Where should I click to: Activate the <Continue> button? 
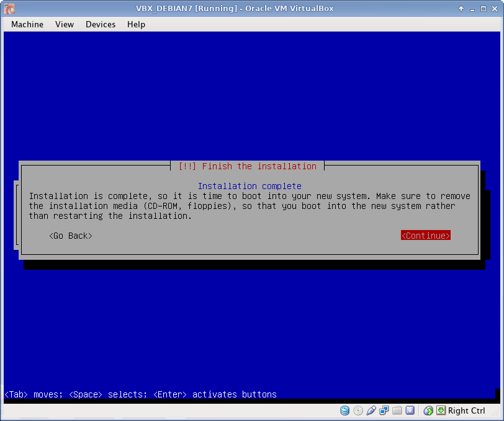pyautogui.click(x=426, y=236)
